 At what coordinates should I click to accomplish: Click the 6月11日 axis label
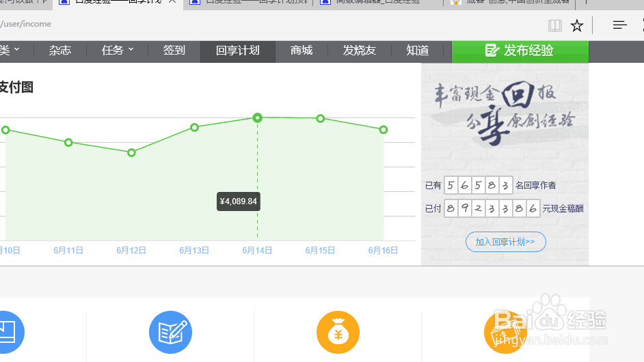(68, 251)
